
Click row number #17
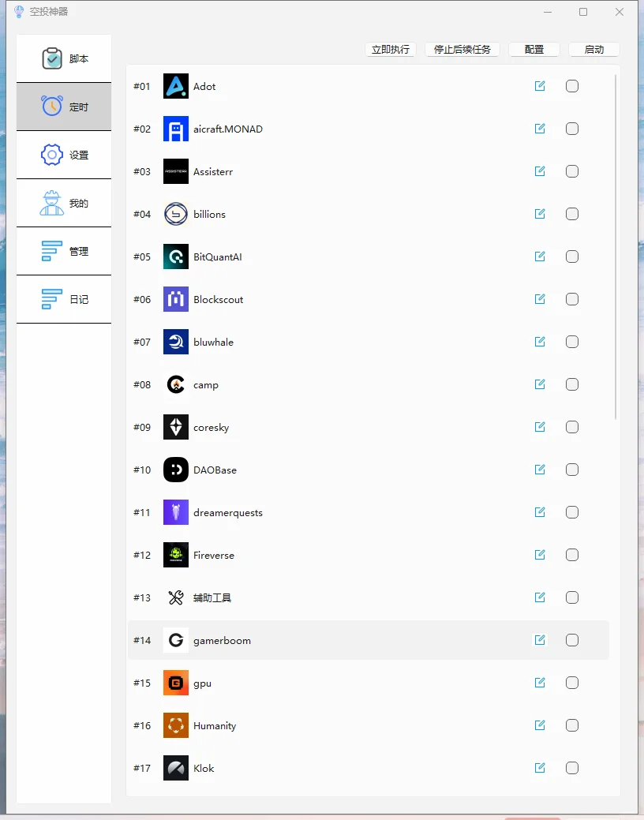coord(142,768)
